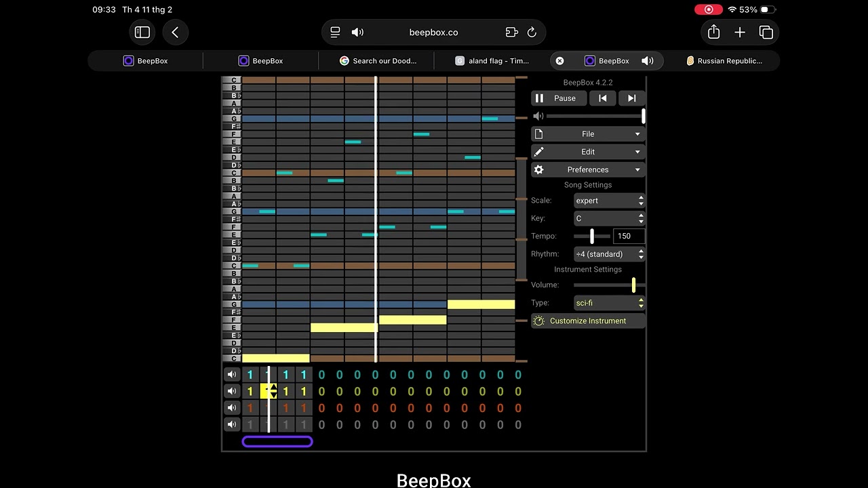The image size is (868, 488).
Task: Click the gear icon beside Preferences
Action: click(538, 169)
